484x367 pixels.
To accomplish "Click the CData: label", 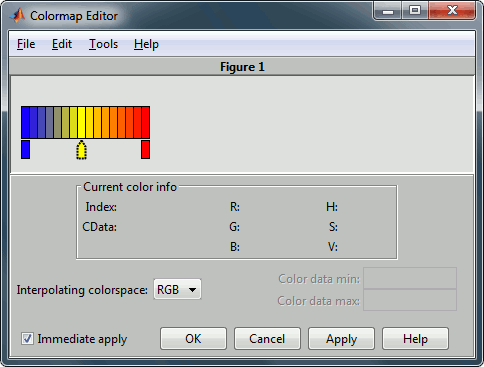I will 100,227.
